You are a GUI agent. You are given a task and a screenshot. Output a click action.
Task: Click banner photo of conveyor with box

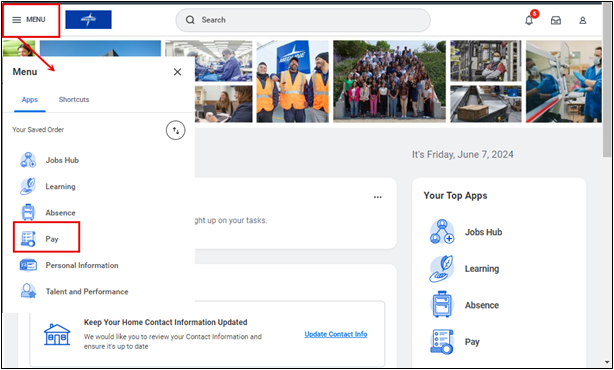(486, 104)
